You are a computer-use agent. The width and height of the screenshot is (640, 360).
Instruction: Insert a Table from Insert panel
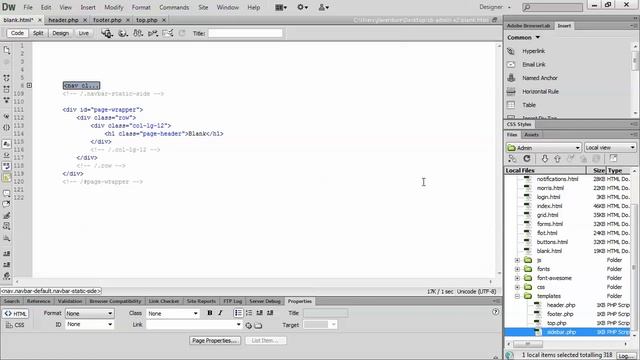click(x=529, y=105)
